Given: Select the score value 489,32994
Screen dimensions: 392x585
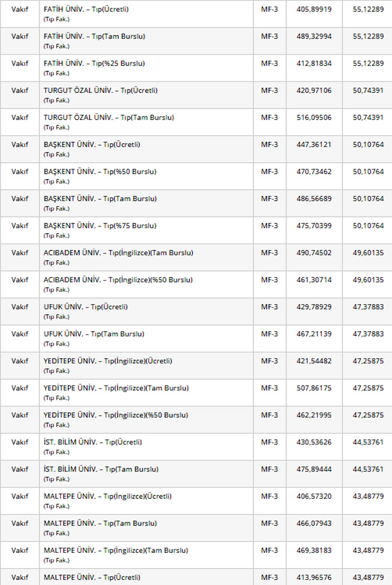Looking at the screenshot, I should click(314, 36).
